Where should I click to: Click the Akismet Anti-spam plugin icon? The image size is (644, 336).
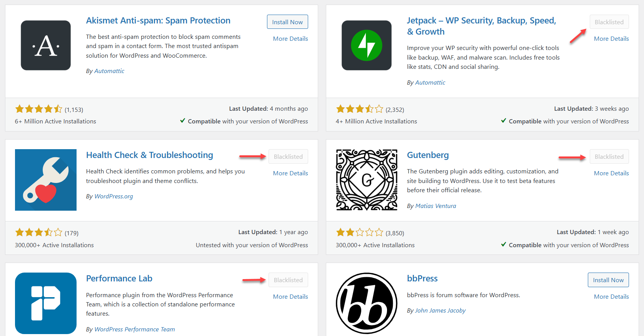click(x=46, y=45)
